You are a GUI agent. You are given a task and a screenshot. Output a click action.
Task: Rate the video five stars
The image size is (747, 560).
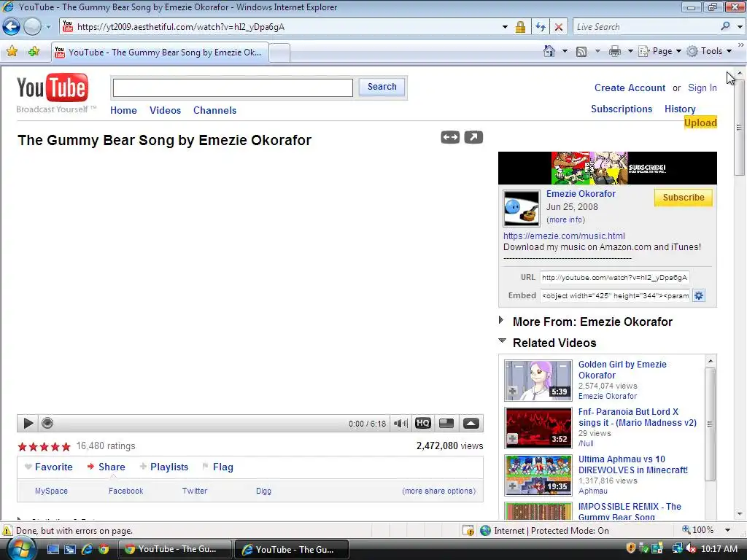(x=66, y=447)
